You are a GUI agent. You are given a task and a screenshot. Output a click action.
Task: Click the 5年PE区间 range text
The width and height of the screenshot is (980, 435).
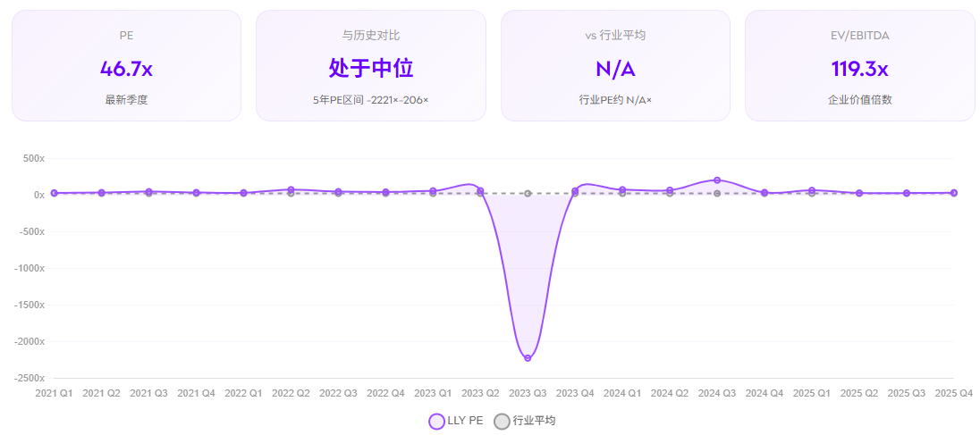pyautogui.click(x=370, y=100)
